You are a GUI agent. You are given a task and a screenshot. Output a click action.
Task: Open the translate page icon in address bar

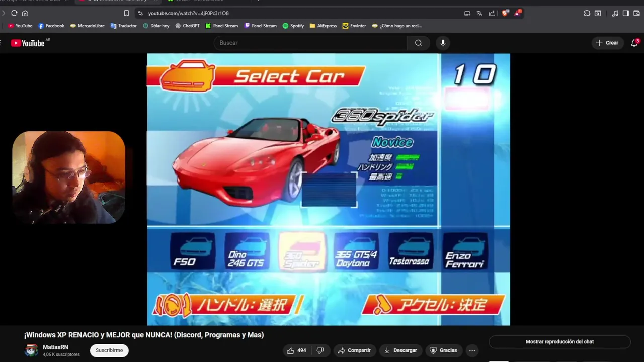coord(479,13)
